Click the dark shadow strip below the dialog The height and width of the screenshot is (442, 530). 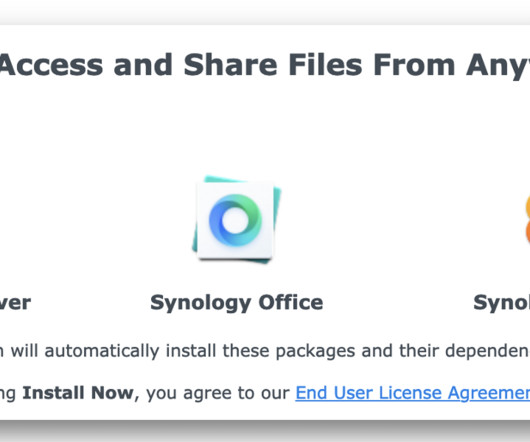point(265,431)
